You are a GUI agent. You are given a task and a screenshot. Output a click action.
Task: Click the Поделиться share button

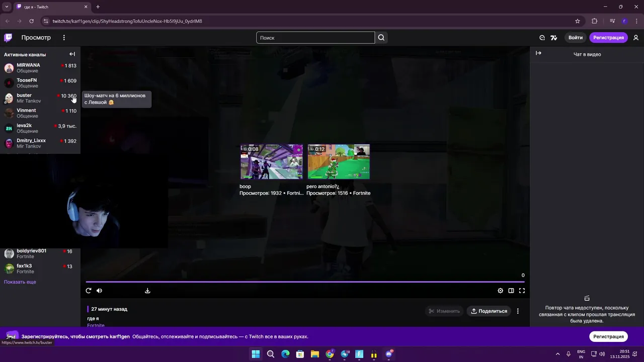489,311
